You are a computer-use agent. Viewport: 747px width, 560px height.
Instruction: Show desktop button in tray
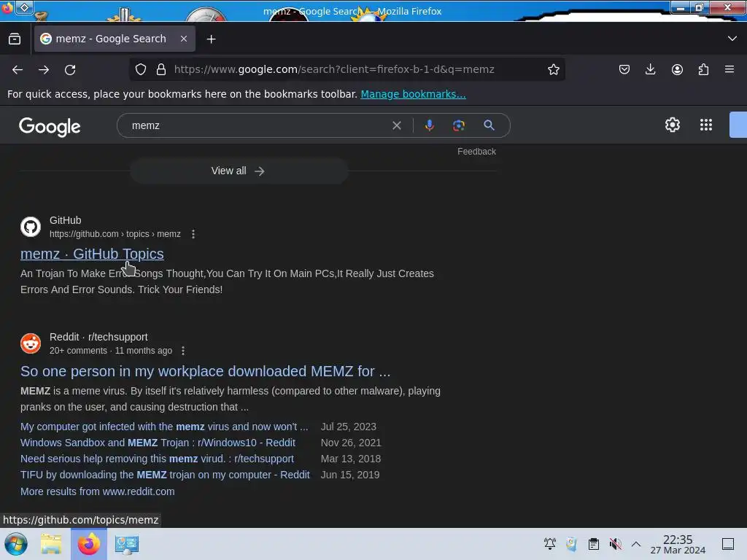728,544
